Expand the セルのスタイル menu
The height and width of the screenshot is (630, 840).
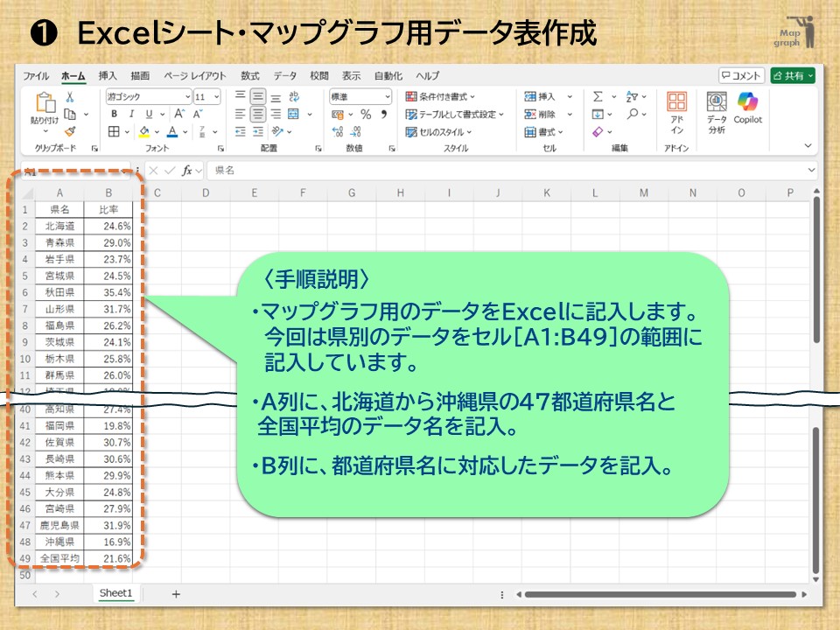coord(438,132)
